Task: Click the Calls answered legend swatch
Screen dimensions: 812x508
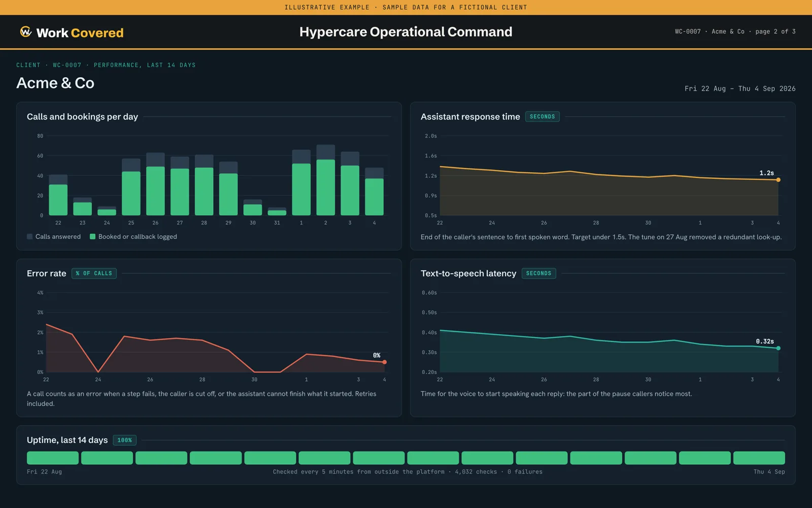Action: pyautogui.click(x=30, y=237)
